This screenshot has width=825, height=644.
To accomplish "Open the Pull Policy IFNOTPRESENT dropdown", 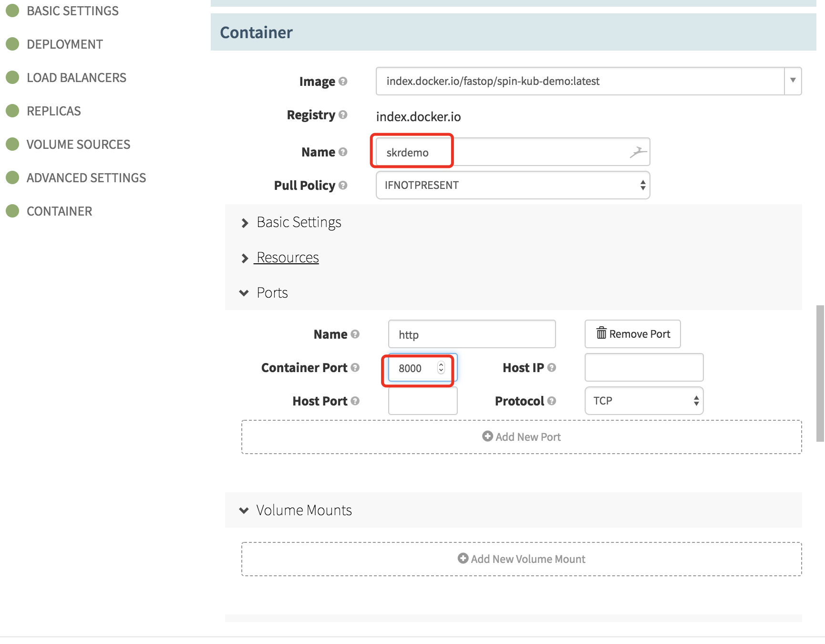I will 513,185.
